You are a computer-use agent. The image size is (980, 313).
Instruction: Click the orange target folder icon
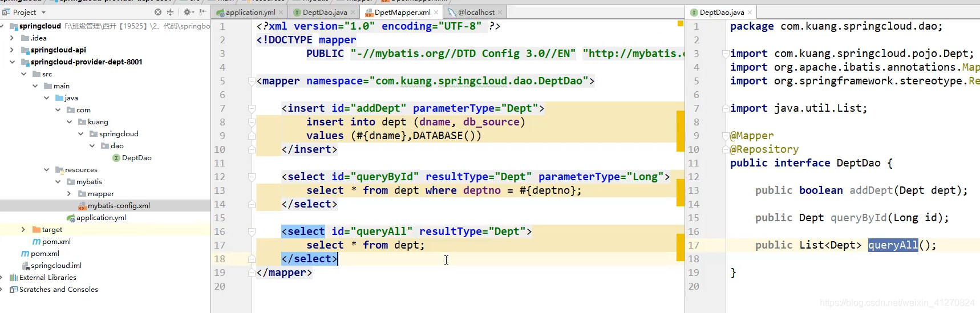pyautogui.click(x=37, y=230)
